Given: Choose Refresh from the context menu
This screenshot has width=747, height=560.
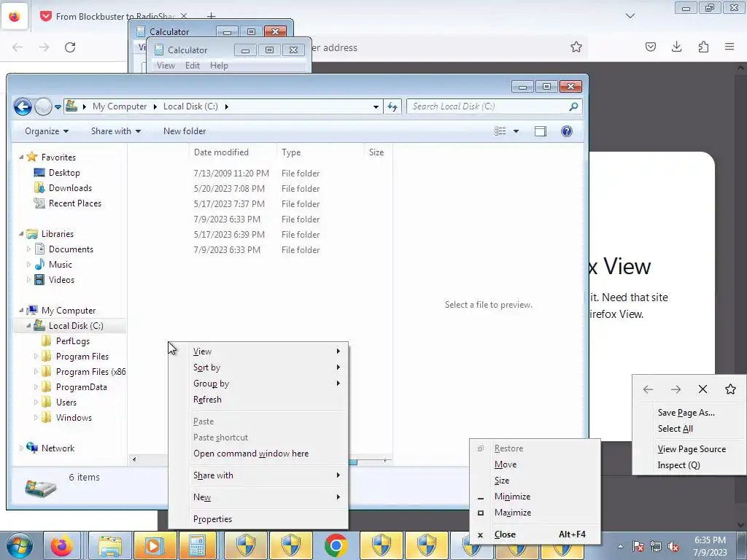Looking at the screenshot, I should (258, 400).
